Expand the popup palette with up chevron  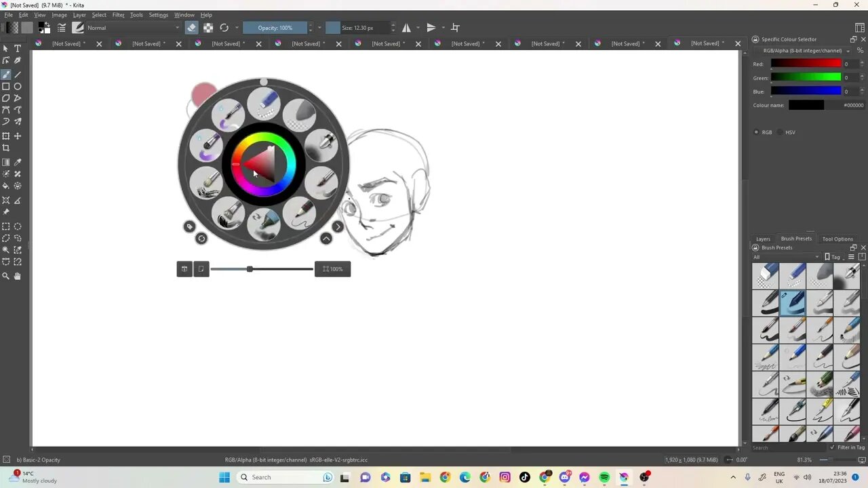[326, 239]
